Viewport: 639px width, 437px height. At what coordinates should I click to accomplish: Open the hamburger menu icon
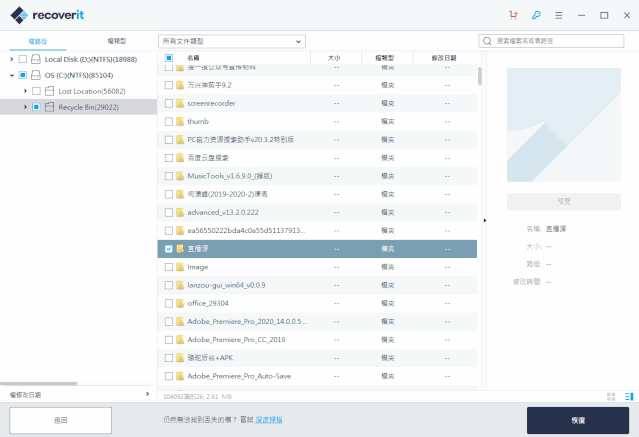[559, 15]
